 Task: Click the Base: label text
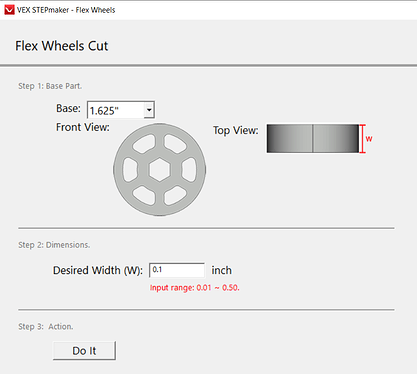68,108
